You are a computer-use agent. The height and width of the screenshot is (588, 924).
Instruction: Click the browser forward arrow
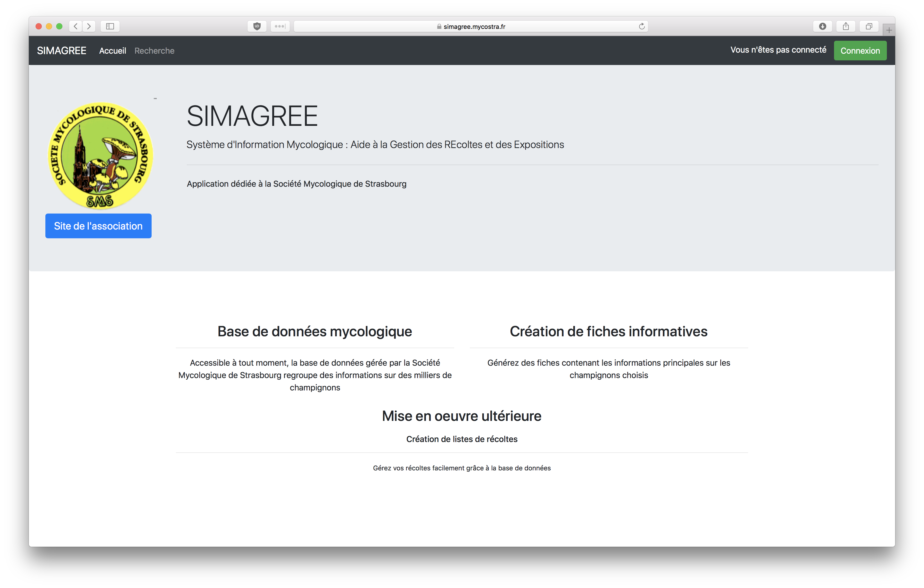coord(89,26)
